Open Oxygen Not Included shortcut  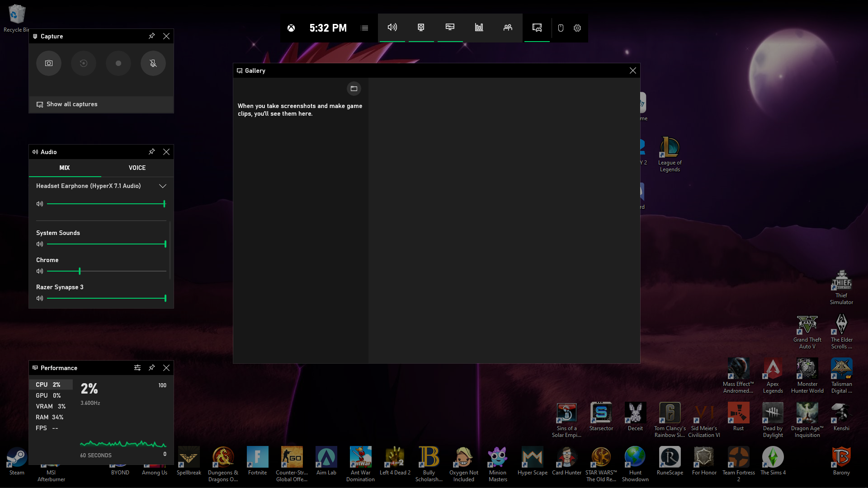(463, 465)
